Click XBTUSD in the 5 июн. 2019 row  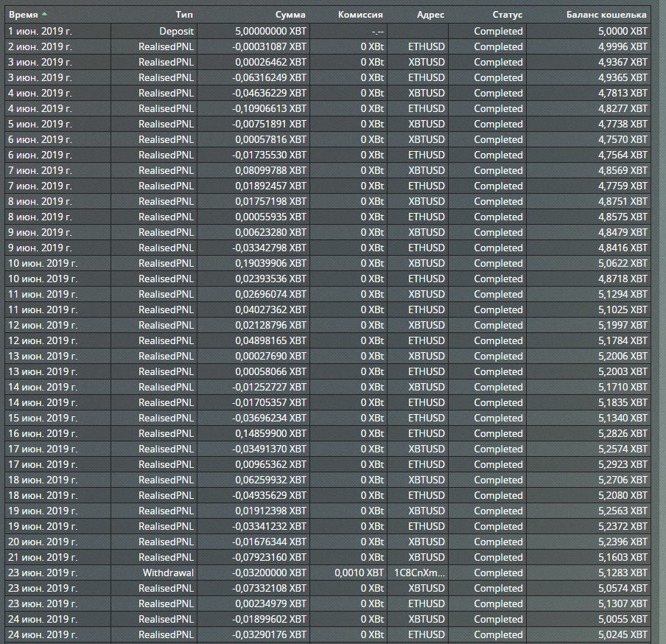click(x=427, y=124)
